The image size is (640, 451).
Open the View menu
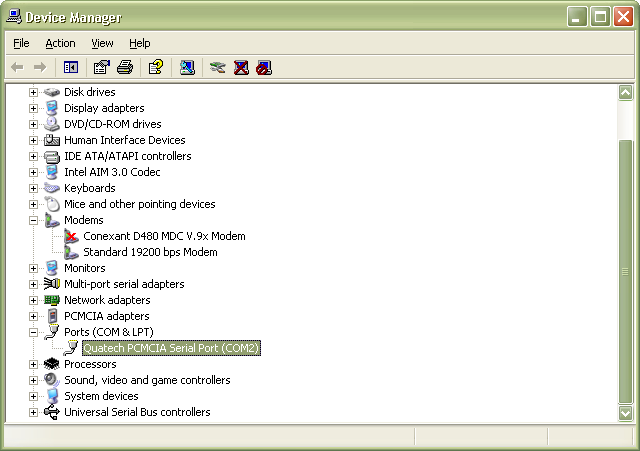pyautogui.click(x=102, y=43)
